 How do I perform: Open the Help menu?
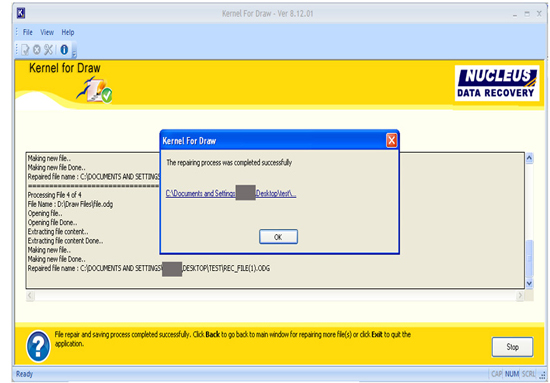[68, 32]
